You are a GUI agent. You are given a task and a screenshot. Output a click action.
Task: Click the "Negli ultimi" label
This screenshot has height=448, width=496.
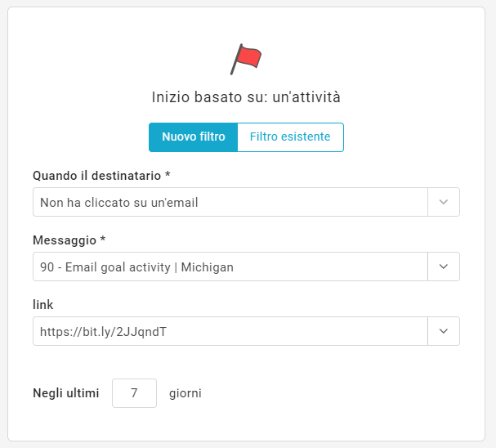pos(66,393)
